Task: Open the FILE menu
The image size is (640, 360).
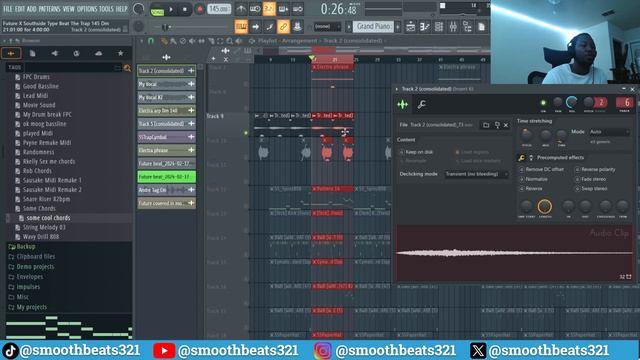Action: click(x=8, y=9)
